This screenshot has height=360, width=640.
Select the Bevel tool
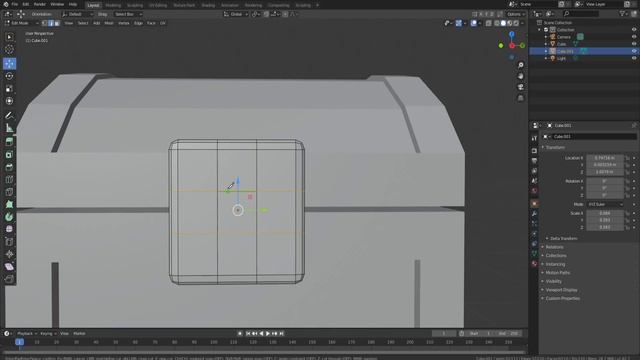9,167
